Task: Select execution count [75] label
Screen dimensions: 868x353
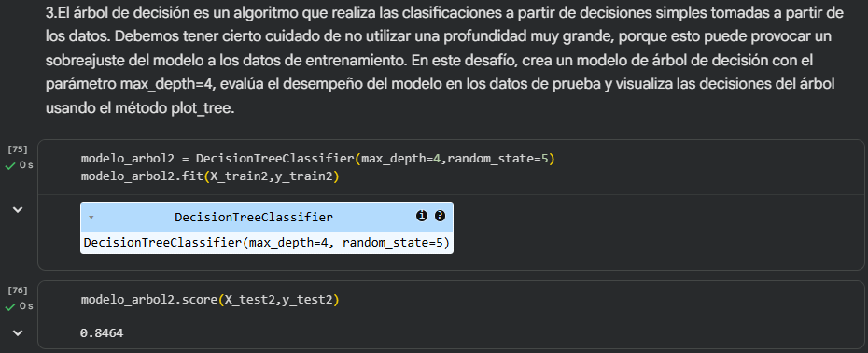Action: pos(18,149)
